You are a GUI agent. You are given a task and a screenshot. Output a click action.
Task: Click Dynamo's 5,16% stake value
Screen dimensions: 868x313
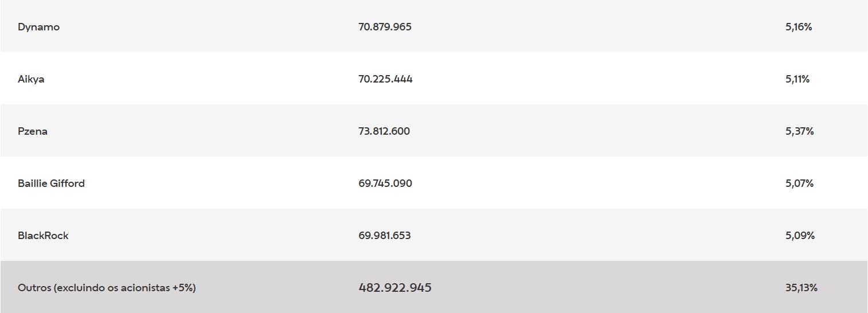coord(798,27)
